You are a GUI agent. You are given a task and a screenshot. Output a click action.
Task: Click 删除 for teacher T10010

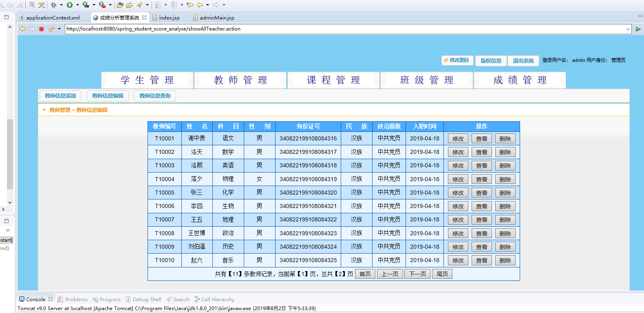505,260
